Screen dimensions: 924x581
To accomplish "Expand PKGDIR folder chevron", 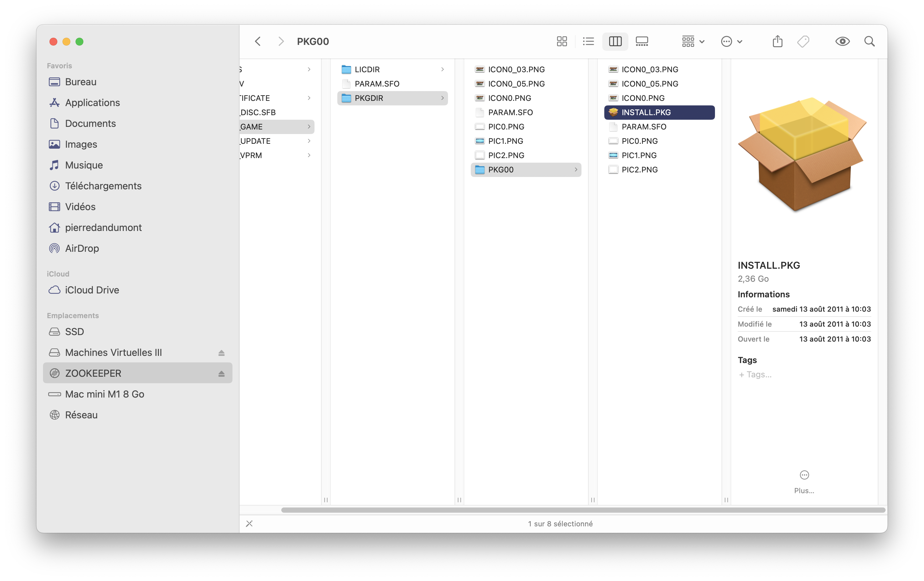I will pyautogui.click(x=442, y=98).
